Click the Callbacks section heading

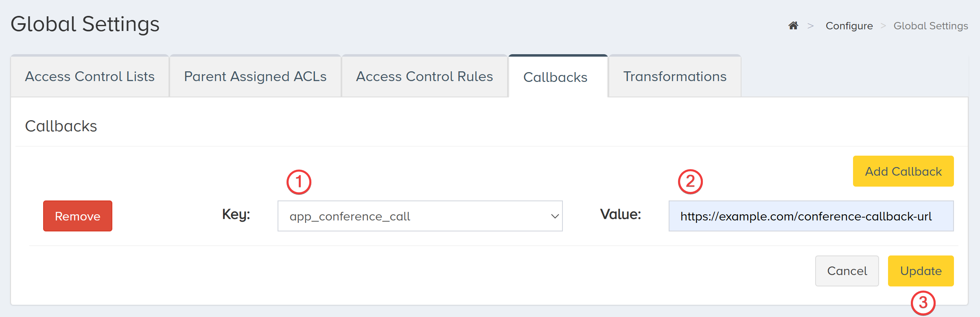tap(61, 126)
